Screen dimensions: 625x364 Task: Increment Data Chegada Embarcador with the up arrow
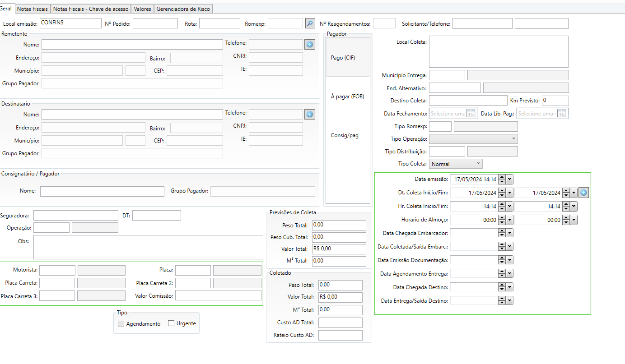(x=502, y=231)
